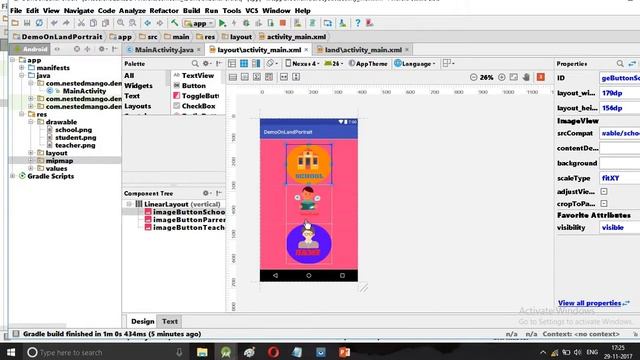
Task: Open screen orientation dropdown
Action: (271, 64)
